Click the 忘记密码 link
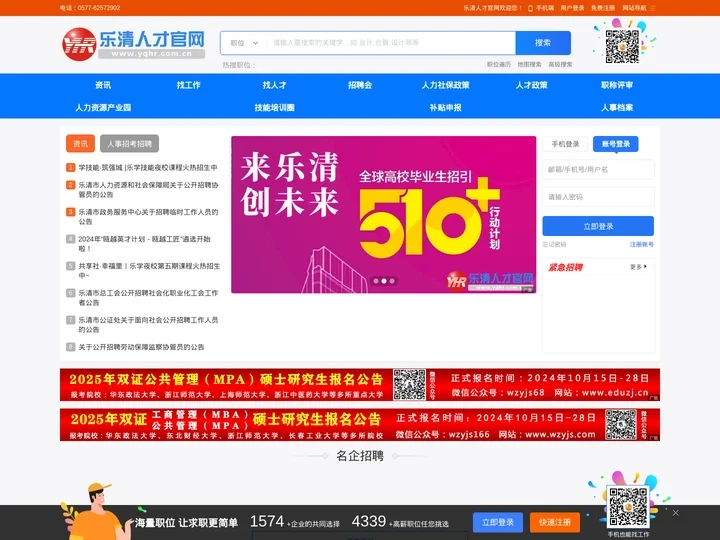720x540 pixels. click(x=554, y=245)
